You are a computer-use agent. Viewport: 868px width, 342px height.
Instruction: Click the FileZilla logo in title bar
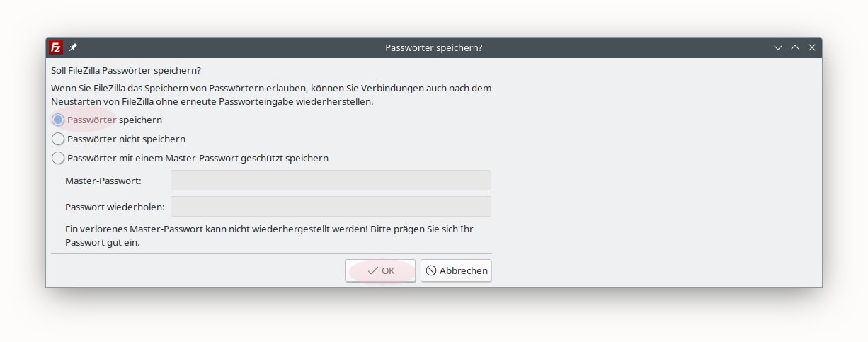click(56, 47)
